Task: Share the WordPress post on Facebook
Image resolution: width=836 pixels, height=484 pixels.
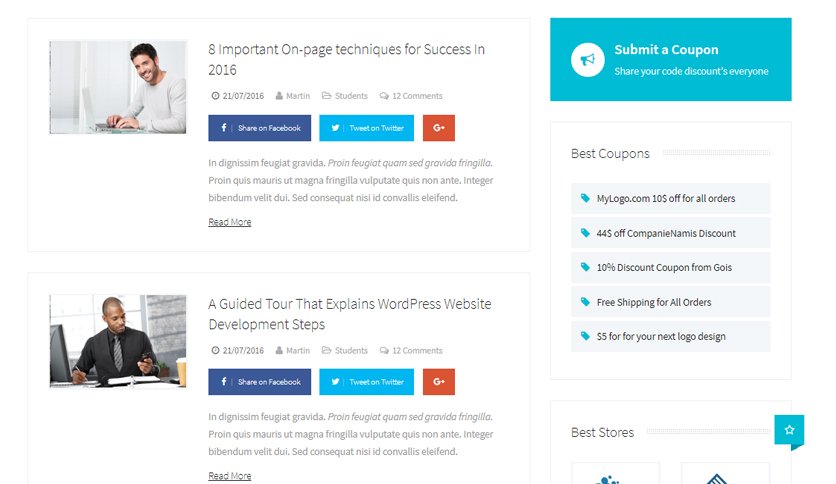Action: point(260,382)
